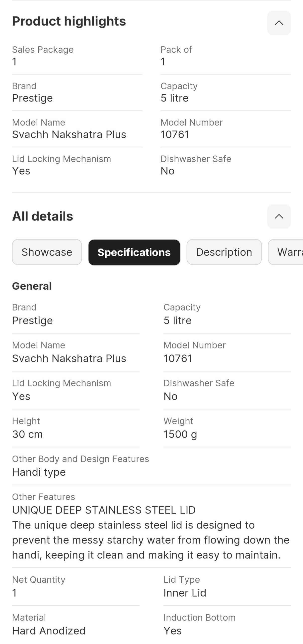This screenshot has width=303, height=644.
Task: Tap the stainless steel lid description paragraph
Action: [x=151, y=540]
